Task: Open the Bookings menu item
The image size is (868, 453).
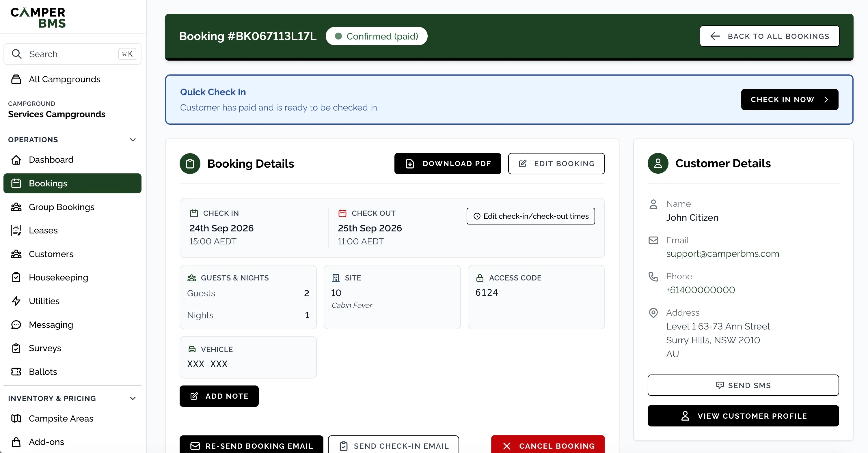Action: point(72,183)
